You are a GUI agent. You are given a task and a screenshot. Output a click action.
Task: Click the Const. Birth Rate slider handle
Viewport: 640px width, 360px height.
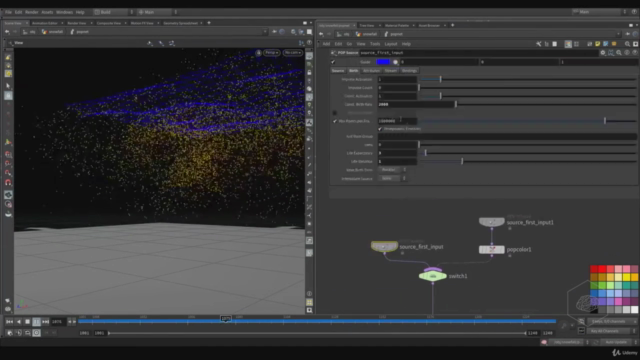(x=456, y=104)
